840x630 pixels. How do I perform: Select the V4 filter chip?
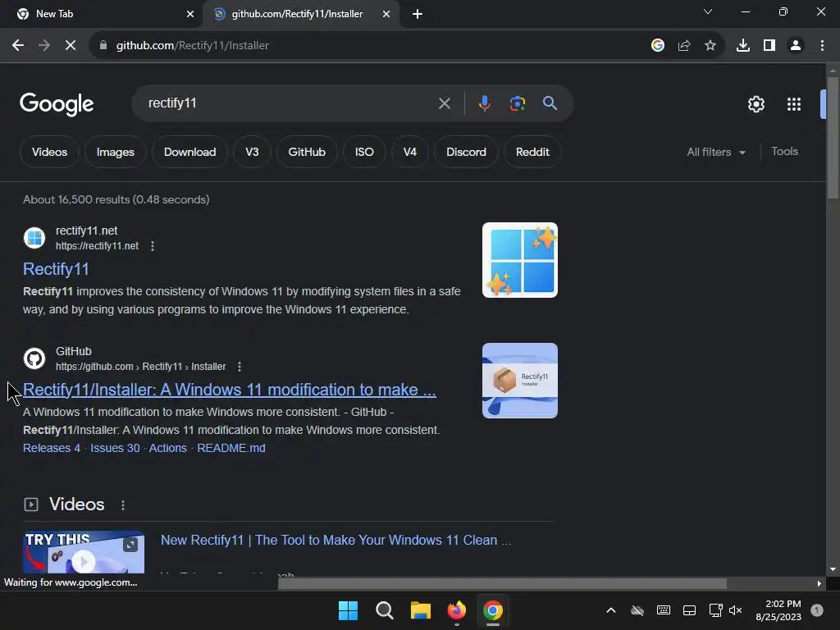click(x=410, y=152)
